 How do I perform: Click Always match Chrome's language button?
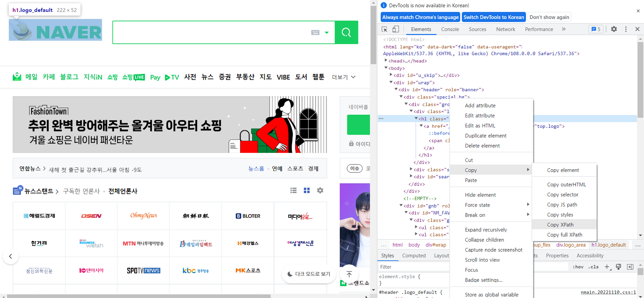pos(420,17)
